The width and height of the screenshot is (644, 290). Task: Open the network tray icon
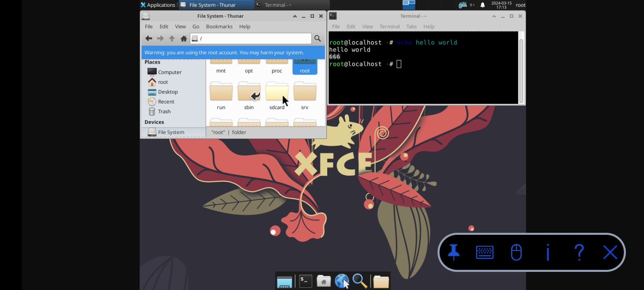462,5
